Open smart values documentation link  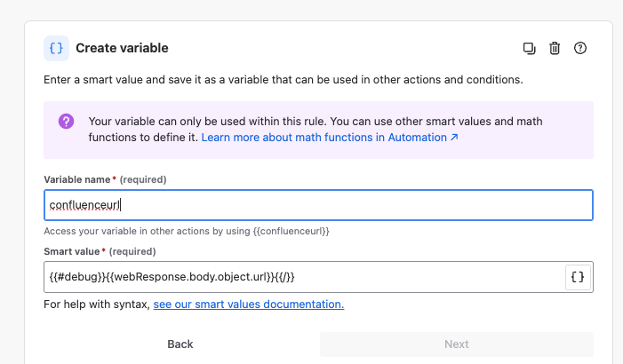click(x=248, y=305)
